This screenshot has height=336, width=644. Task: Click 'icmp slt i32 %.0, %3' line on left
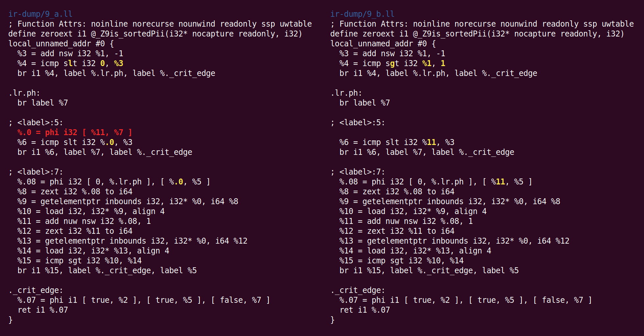tap(75, 142)
